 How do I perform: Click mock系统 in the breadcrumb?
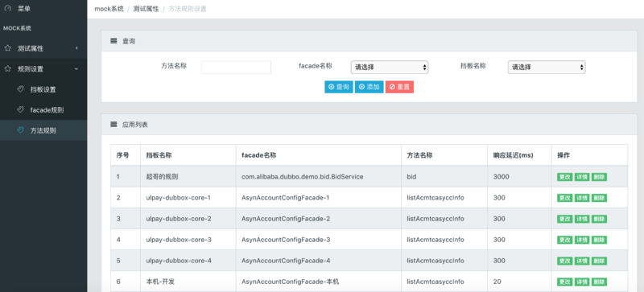point(109,9)
